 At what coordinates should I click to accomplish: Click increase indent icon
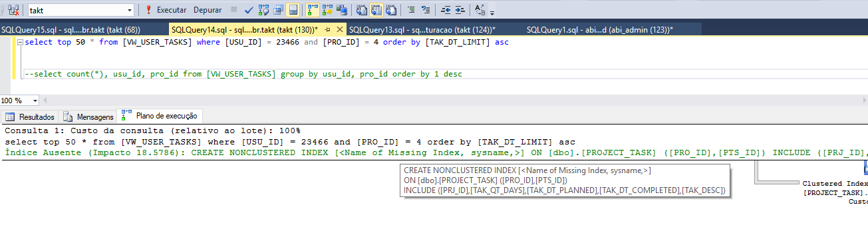point(460,10)
